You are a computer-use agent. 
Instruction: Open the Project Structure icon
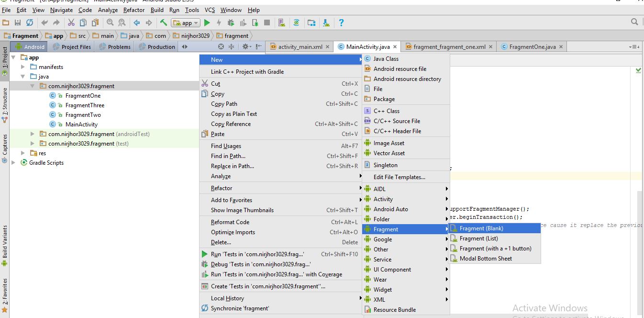click(x=311, y=23)
